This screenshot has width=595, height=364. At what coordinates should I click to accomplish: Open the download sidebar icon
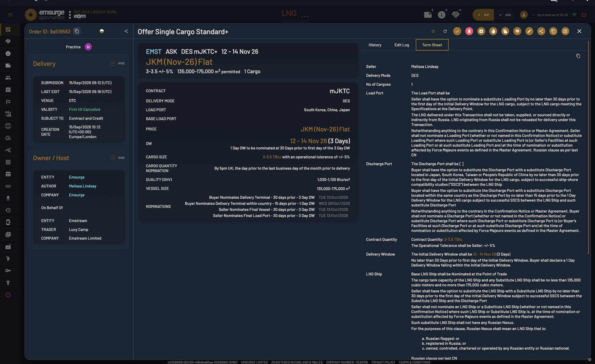click(x=8, y=198)
